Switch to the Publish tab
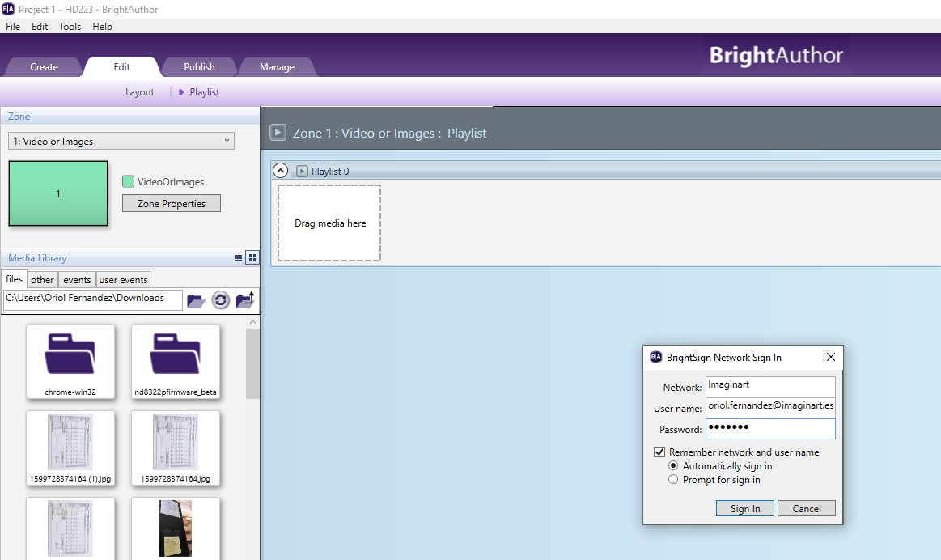941x560 pixels. (199, 67)
